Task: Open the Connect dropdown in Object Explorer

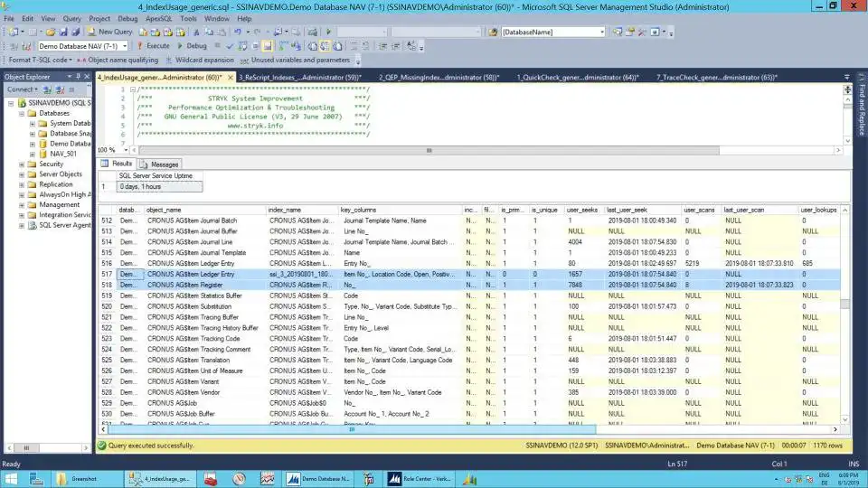Action: 22,89
